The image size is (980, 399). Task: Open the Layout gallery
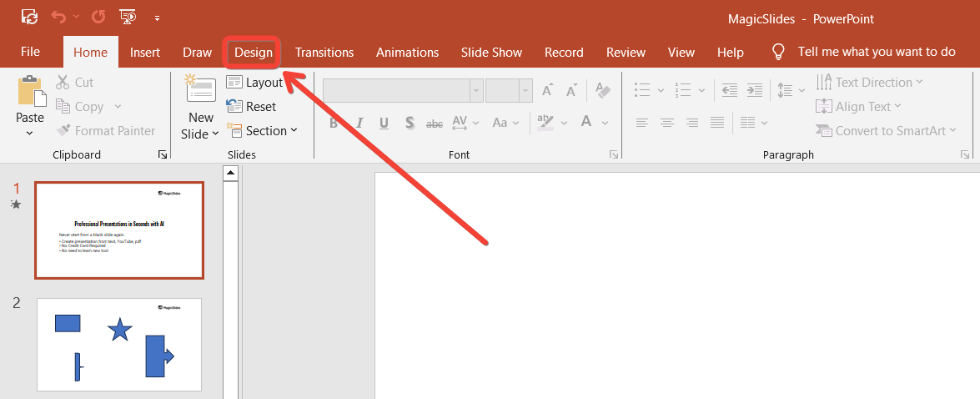[255, 82]
